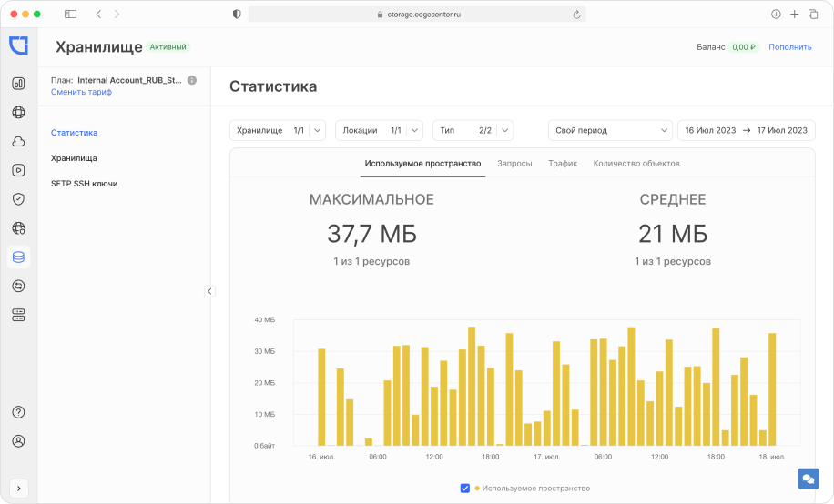
Task: Toggle the Используемое пространство legend checkbox
Action: click(x=465, y=489)
